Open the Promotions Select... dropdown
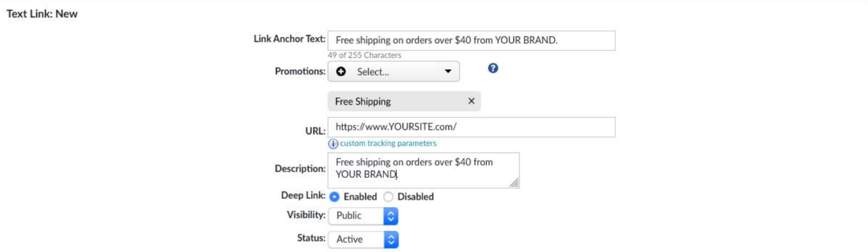Screen dimensions: 868x252 (394, 72)
